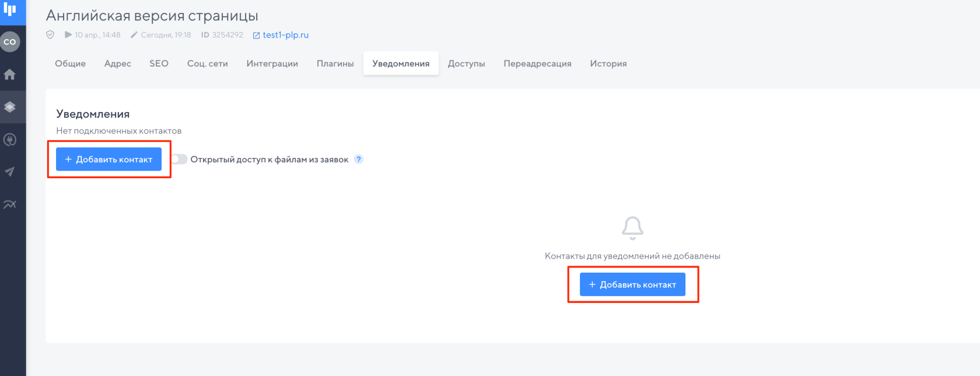The image size is (980, 376).
Task: Go to the Переадресация tab
Action: (538, 64)
